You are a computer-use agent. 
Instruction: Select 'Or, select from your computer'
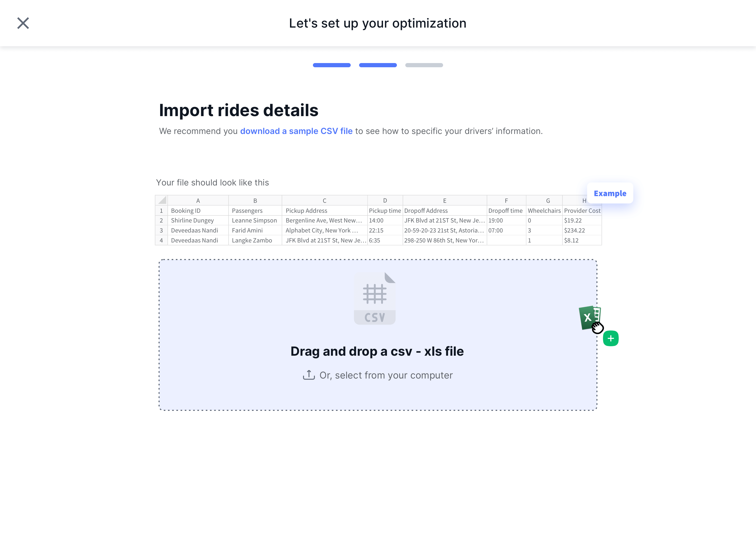386,375
